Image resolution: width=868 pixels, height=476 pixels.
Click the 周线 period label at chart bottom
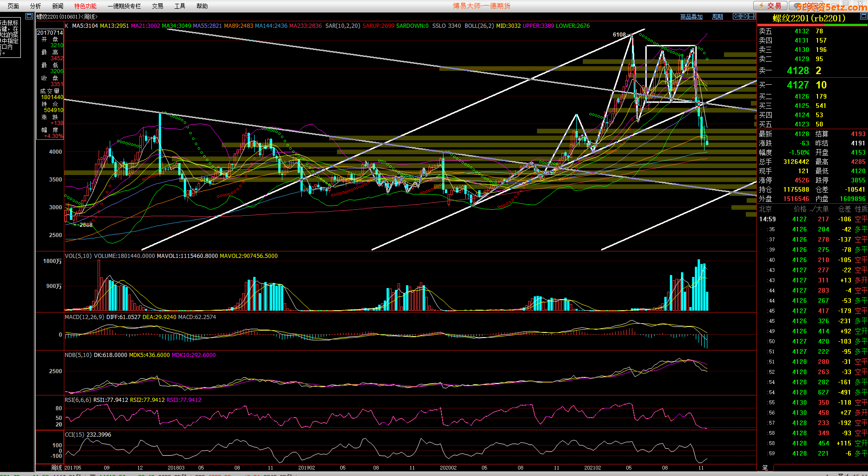(56, 468)
